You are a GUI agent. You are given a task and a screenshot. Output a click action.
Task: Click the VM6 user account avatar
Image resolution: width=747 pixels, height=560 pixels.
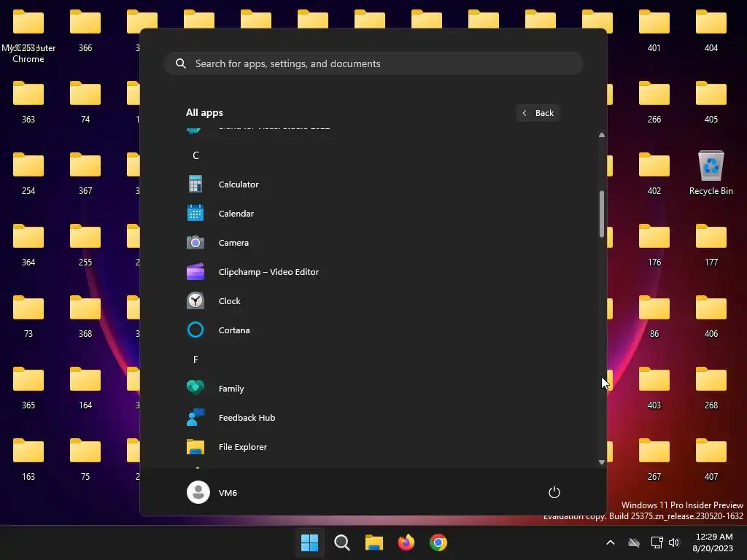coord(198,492)
